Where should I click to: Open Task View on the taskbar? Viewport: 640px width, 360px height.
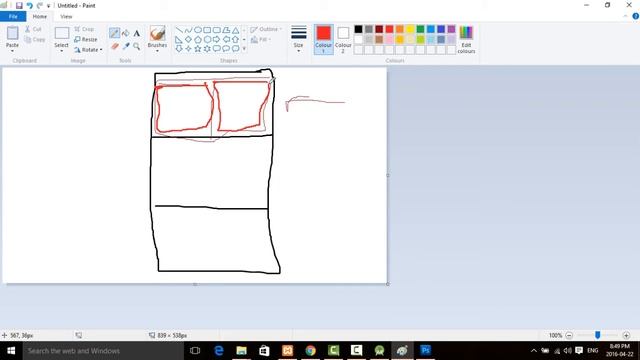pyautogui.click(x=195, y=351)
